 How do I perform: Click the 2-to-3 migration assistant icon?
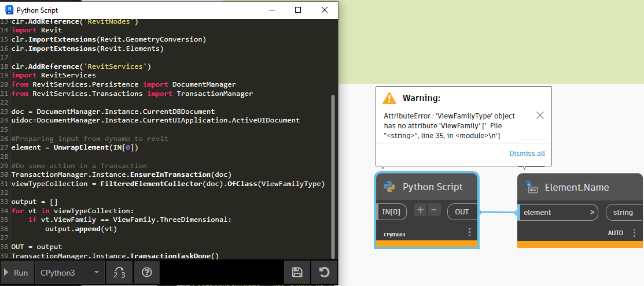(x=120, y=273)
